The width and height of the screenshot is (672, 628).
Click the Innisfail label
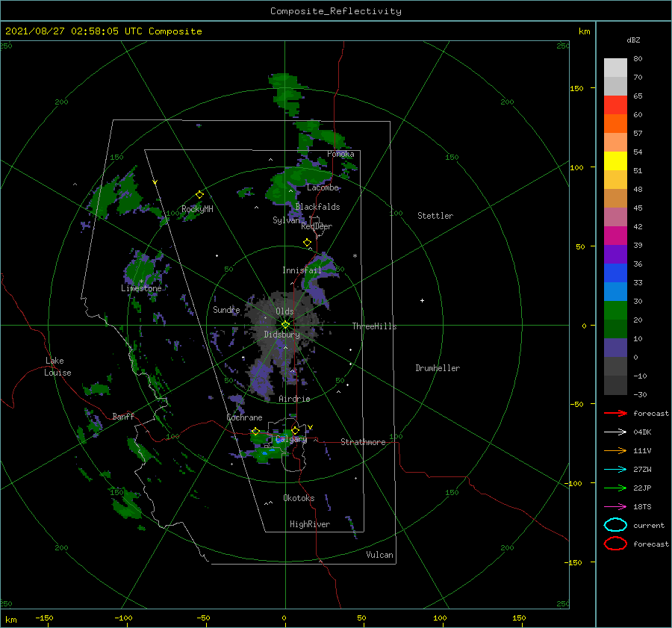pos(302,270)
